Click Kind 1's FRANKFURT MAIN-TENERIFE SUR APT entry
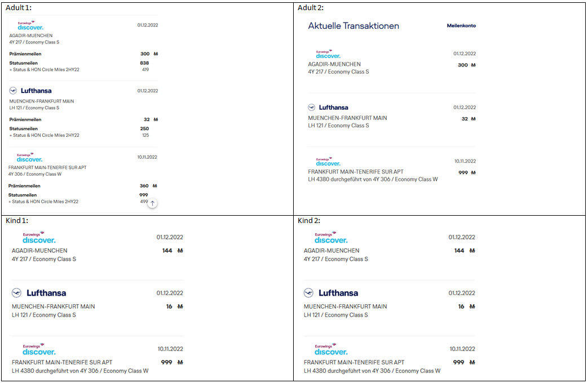Viewport: 588px width, 383px height. (x=62, y=362)
